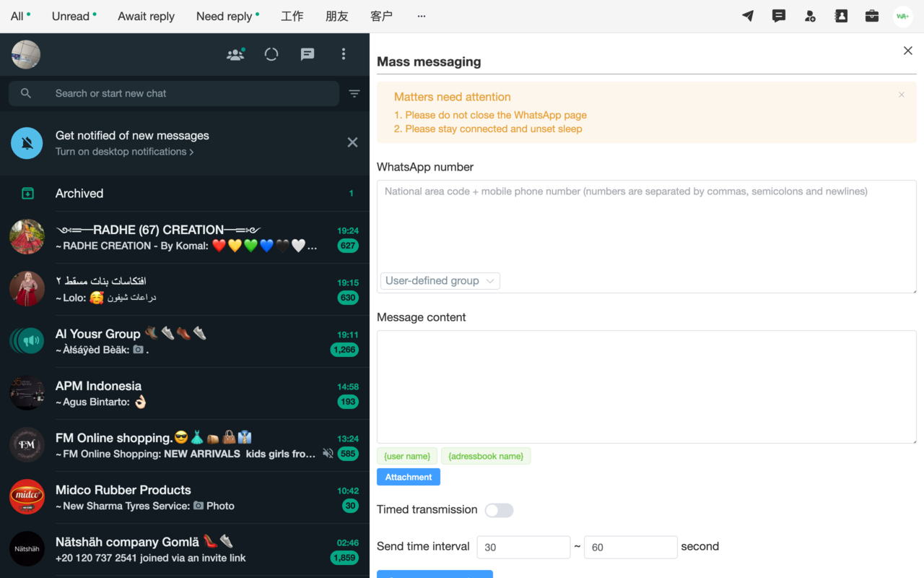Open WhatsApp Communities icon
This screenshot has width=924, height=578.
235,54
